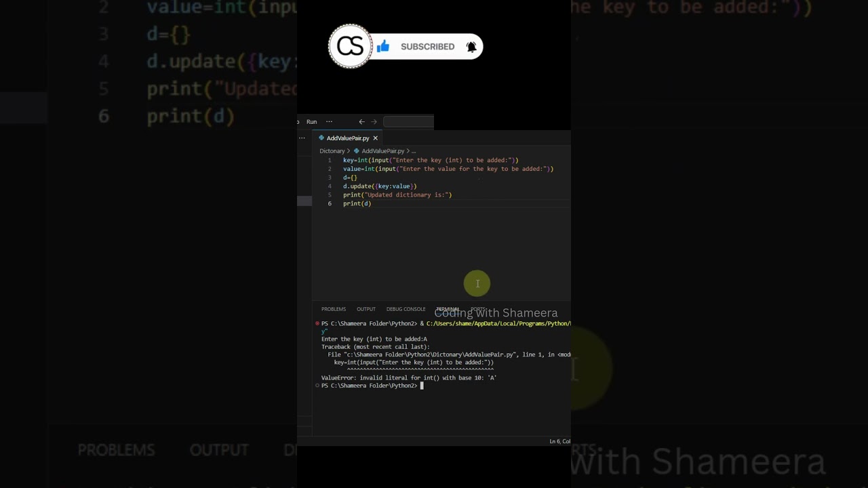
Task: Switch to the DEBUG CONSOLE panel tab
Action: (406, 309)
